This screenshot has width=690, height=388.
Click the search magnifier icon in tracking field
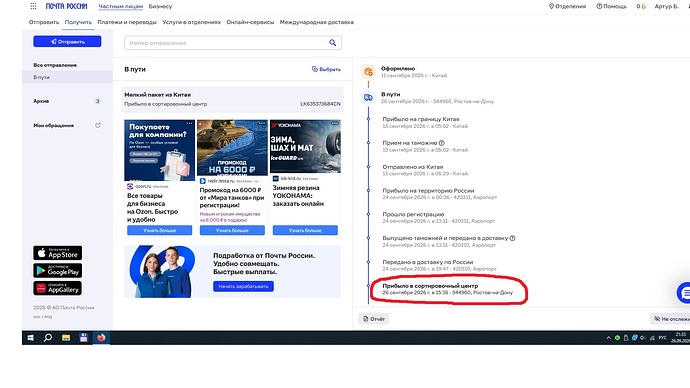333,43
